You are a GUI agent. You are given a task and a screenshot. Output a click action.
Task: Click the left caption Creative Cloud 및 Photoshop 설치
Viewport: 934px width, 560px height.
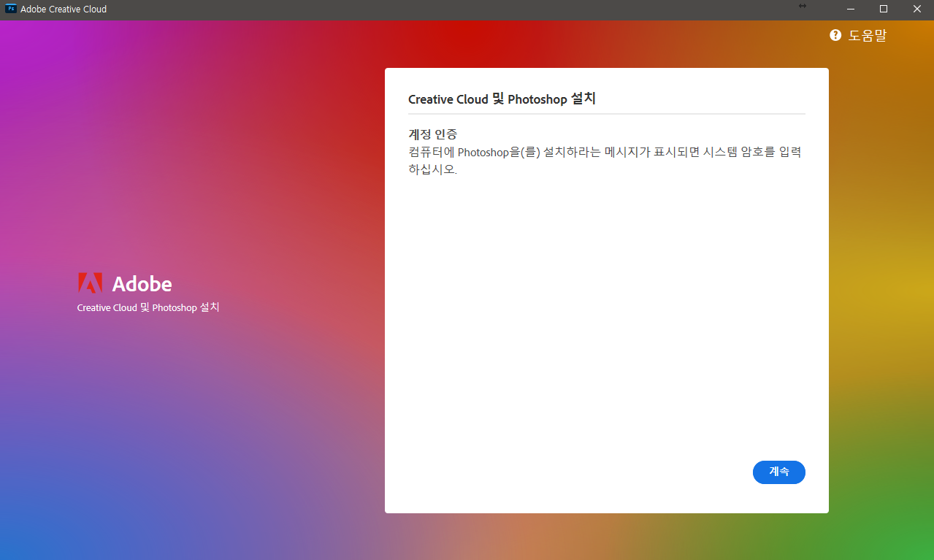pos(148,307)
